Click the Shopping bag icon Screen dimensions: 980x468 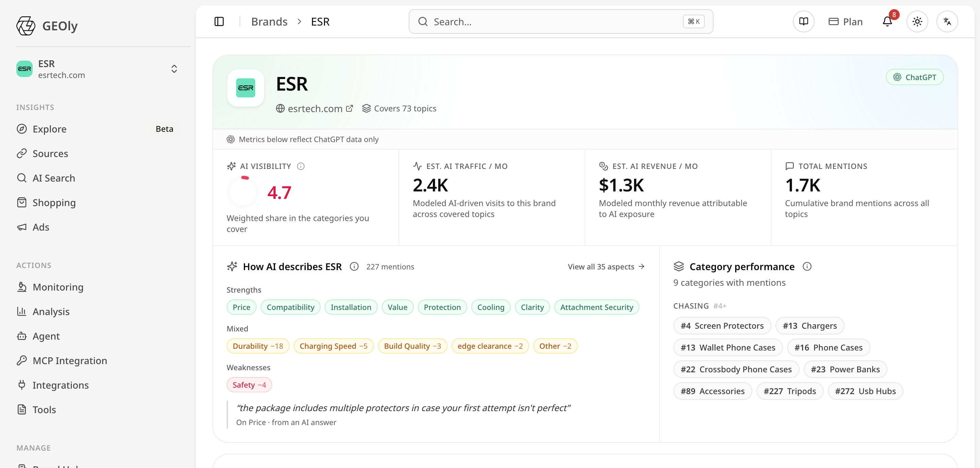pyautogui.click(x=22, y=202)
